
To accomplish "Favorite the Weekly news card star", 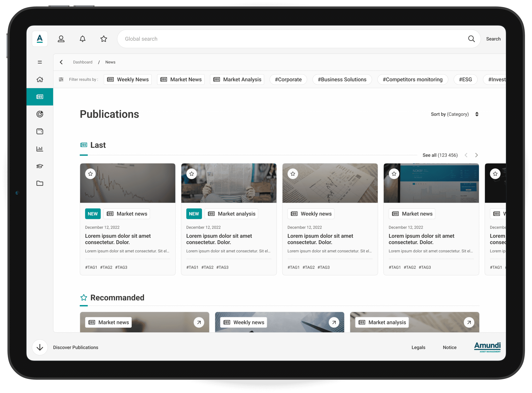I will (293, 174).
